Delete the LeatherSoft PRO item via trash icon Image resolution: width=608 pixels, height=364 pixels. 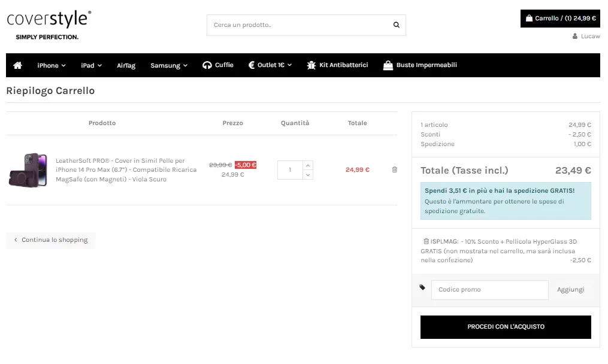(x=394, y=169)
